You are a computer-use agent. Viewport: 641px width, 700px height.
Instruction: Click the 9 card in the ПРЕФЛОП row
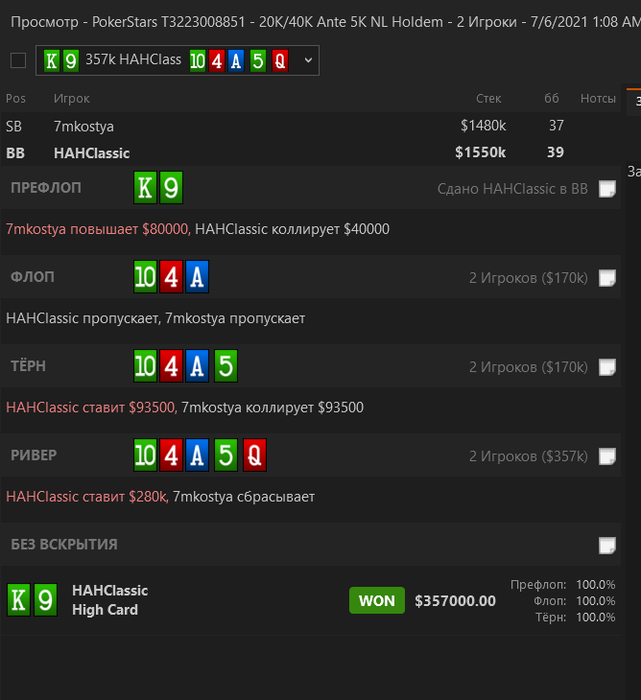[171, 188]
